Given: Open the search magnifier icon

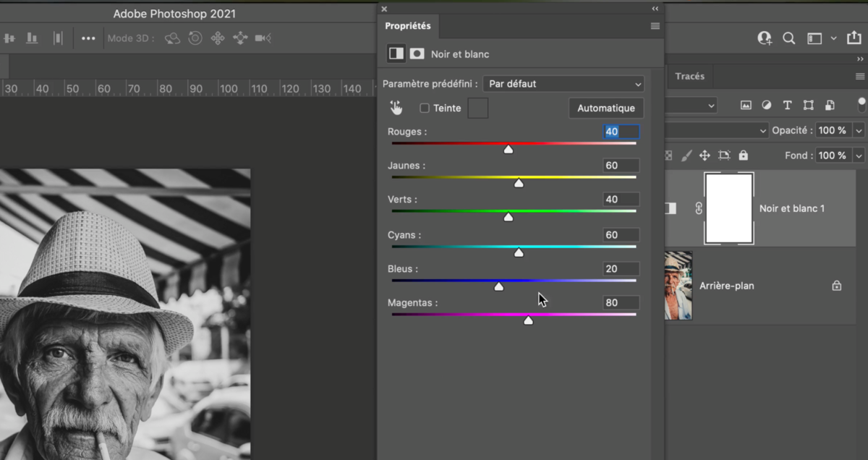Looking at the screenshot, I should (x=789, y=38).
